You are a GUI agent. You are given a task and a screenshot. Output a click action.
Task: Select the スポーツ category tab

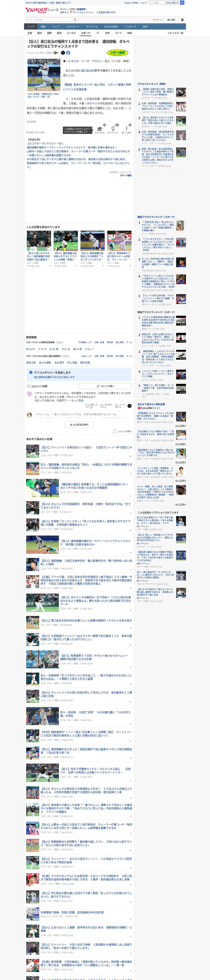point(85,33)
